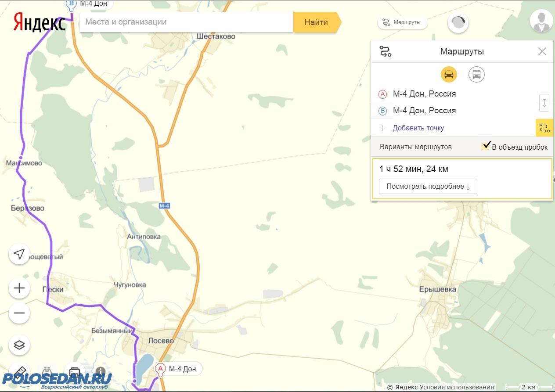Zoom out with the minus button

[19, 313]
